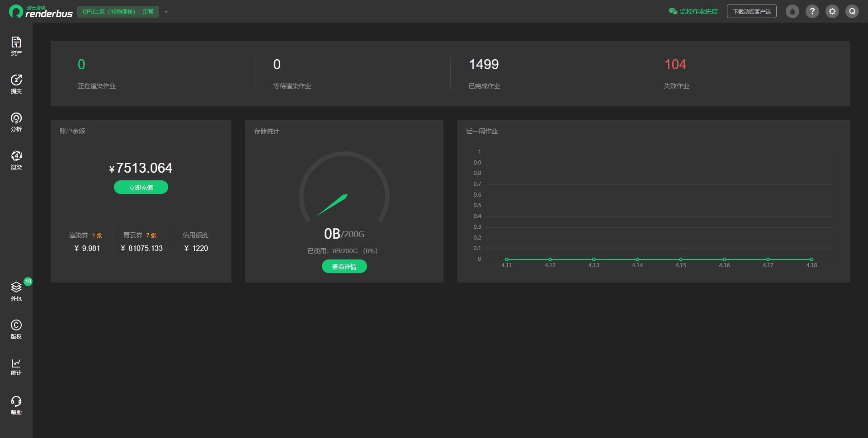
Task: Click the 立即充值 recharge button
Action: tap(141, 187)
